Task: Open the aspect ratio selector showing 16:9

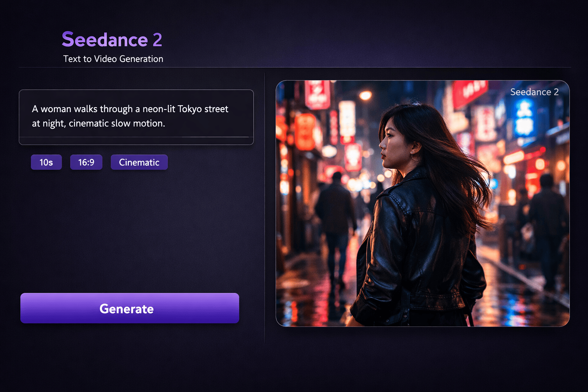Action: (x=86, y=162)
